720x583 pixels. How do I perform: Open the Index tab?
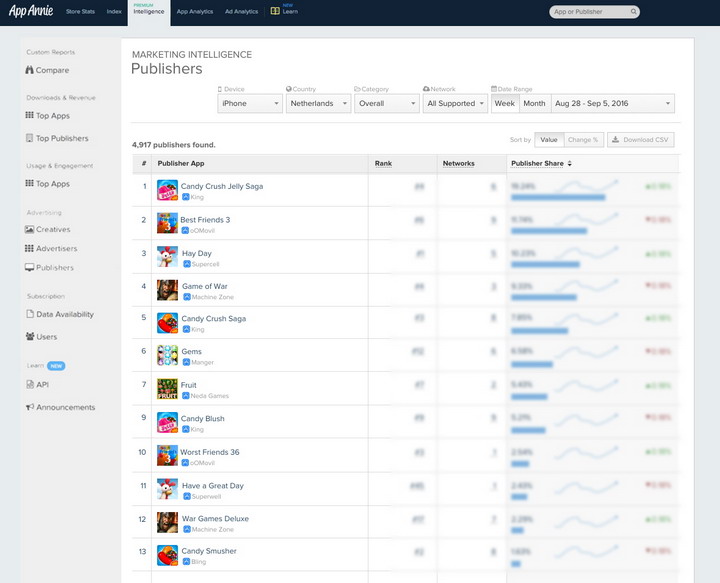point(114,11)
